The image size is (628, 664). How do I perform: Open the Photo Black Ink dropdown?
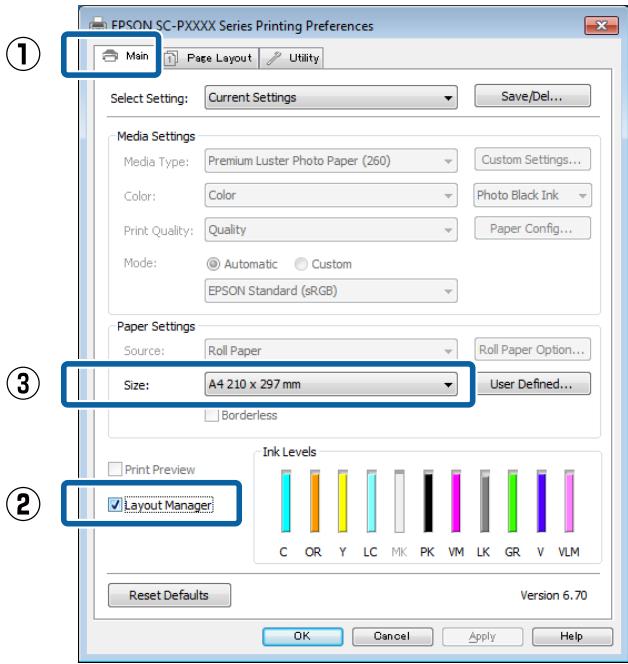[x=532, y=195]
